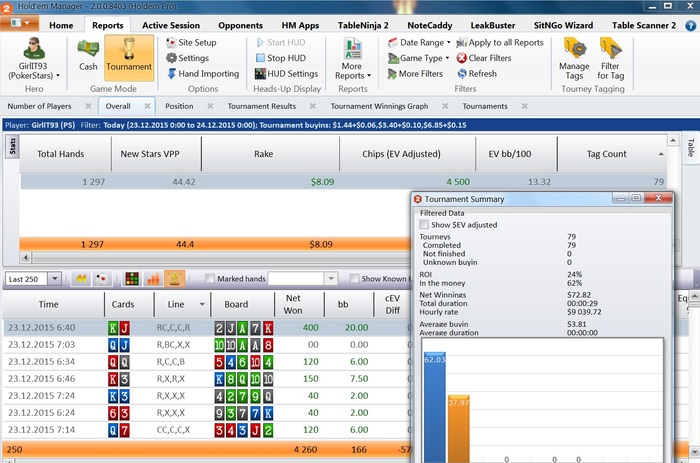Open the LeakBuster tab
Screen dimensions: 700x463
493,25
